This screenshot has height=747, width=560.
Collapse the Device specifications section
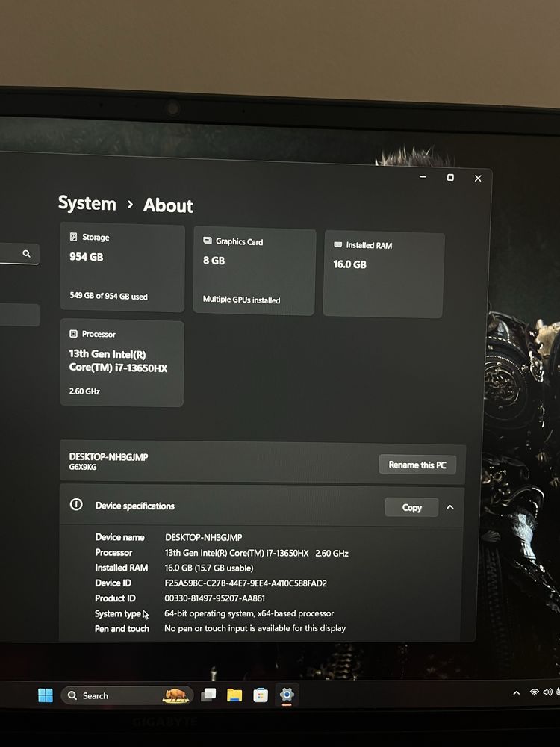click(450, 507)
